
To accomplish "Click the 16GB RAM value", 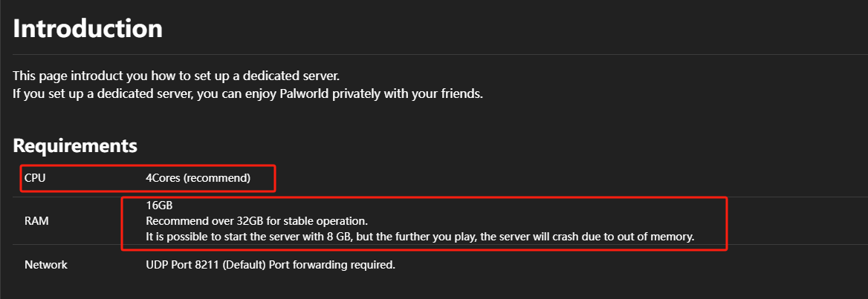I will (x=160, y=206).
